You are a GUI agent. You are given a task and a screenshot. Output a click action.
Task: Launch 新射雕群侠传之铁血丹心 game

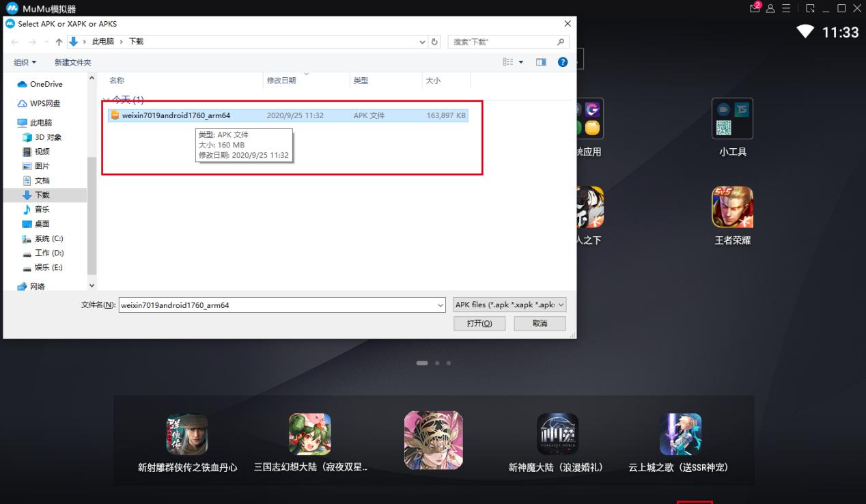[x=188, y=434]
